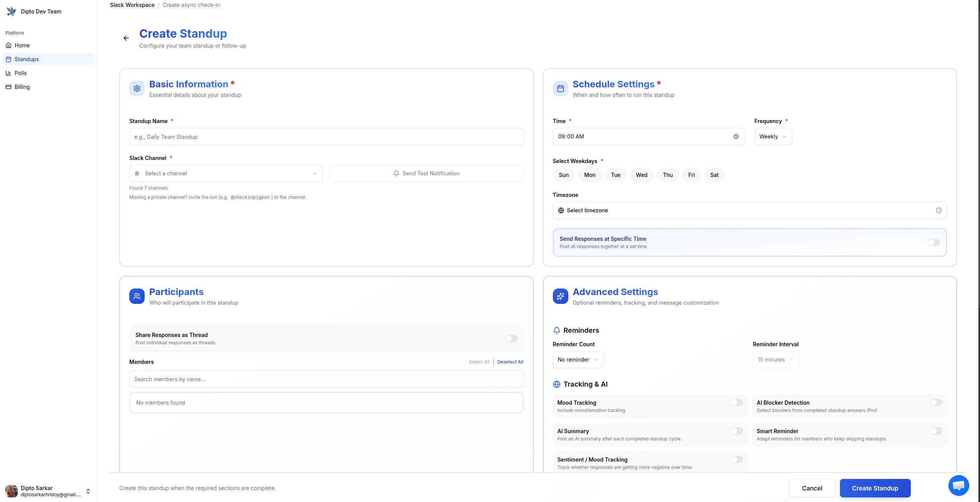Open the No reminder count dropdown

[578, 360]
